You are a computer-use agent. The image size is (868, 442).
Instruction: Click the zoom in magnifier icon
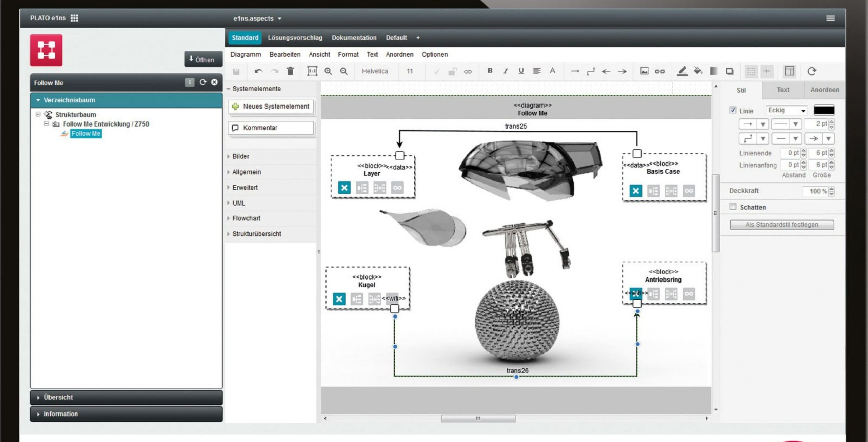[328, 71]
